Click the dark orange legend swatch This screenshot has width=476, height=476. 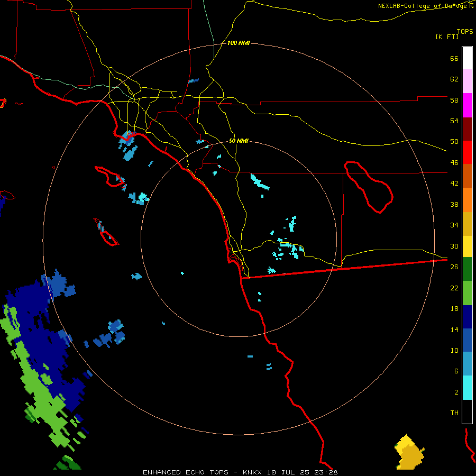coord(467,176)
